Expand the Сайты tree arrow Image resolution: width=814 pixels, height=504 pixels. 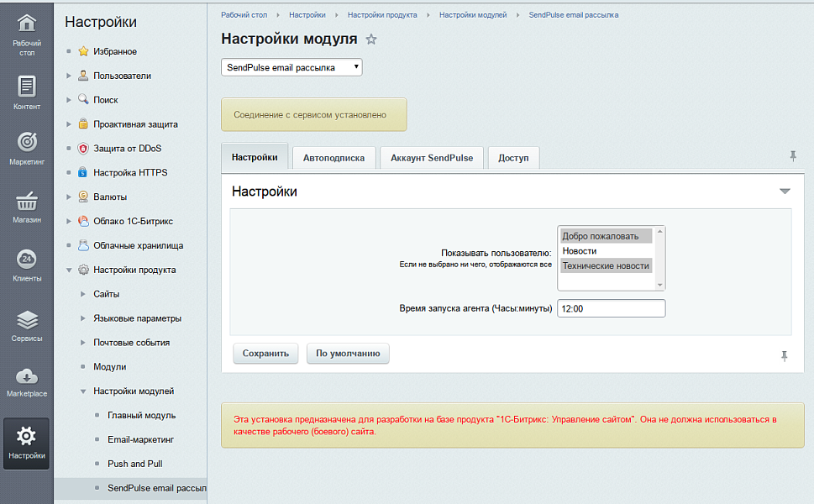[82, 294]
